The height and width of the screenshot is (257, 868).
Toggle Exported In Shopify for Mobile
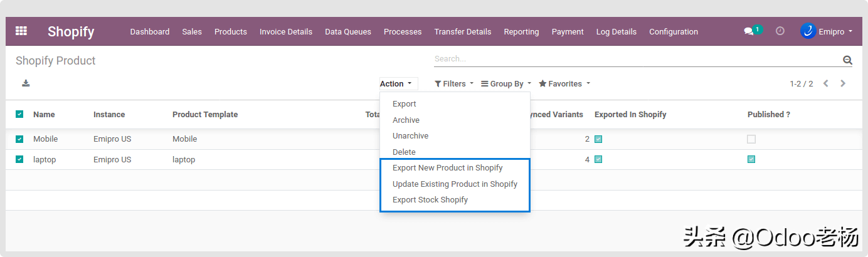coord(598,139)
